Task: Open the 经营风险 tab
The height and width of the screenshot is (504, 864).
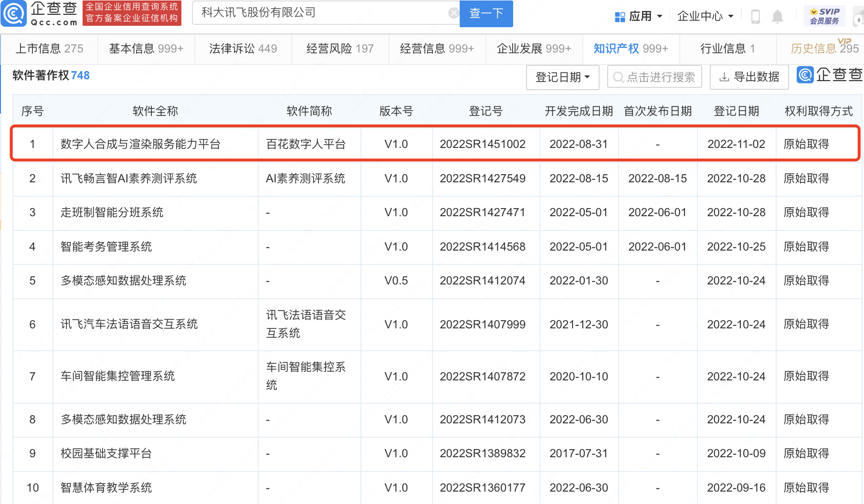Action: tap(340, 49)
